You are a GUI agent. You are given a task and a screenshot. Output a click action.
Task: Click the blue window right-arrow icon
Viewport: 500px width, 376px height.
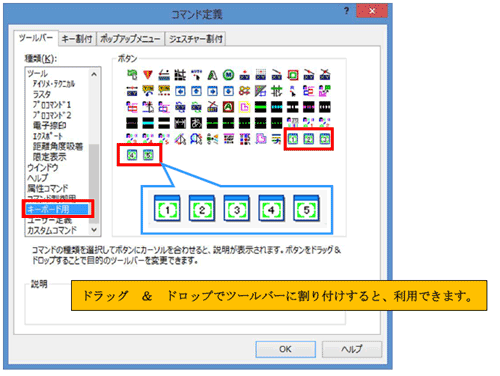point(212,91)
